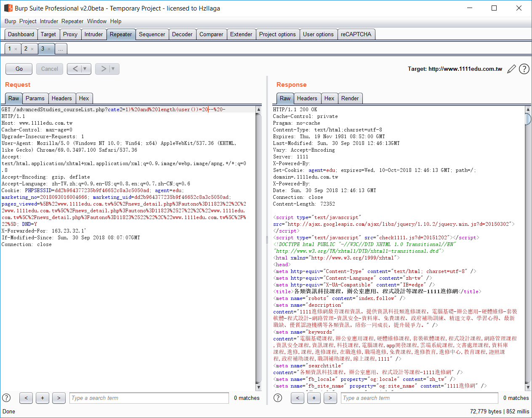The width and height of the screenshot is (532, 418).
Task: Click request pane scroll down arrow
Action: 259,387
